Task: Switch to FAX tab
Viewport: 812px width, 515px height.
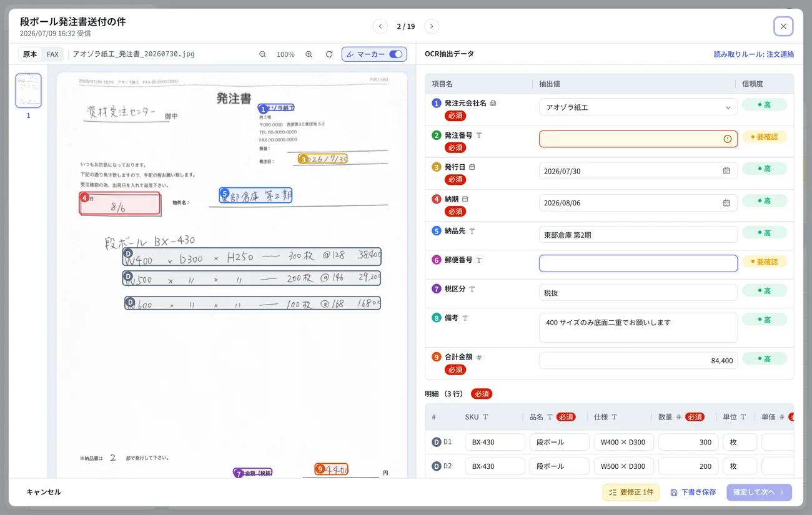Action: [x=52, y=54]
